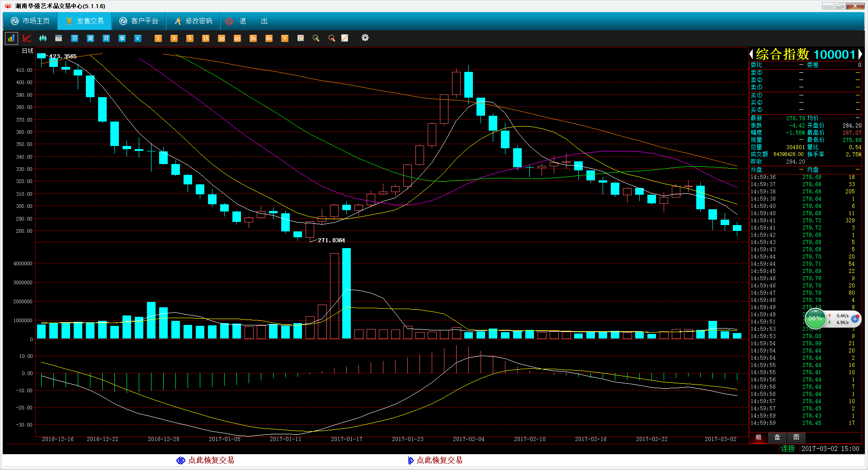Click the 成交额 value 64396428.00

point(788,155)
